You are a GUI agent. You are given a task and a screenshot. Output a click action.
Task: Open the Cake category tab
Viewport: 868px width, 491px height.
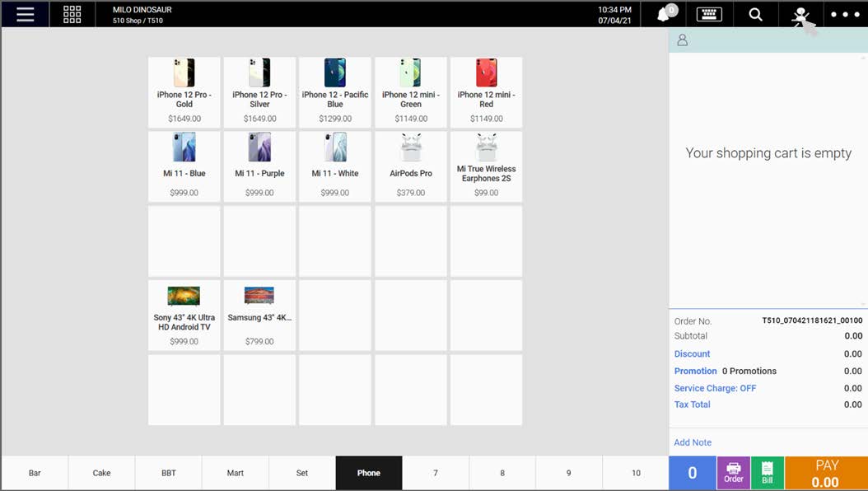[x=101, y=473]
